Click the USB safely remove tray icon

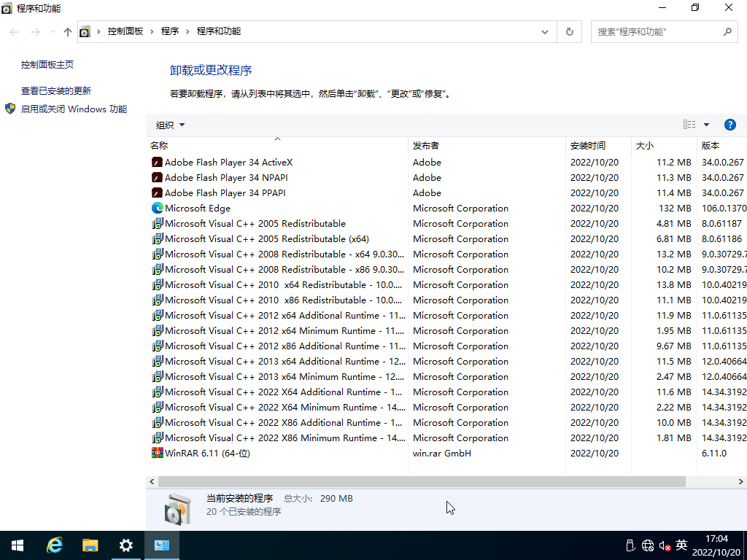click(630, 545)
